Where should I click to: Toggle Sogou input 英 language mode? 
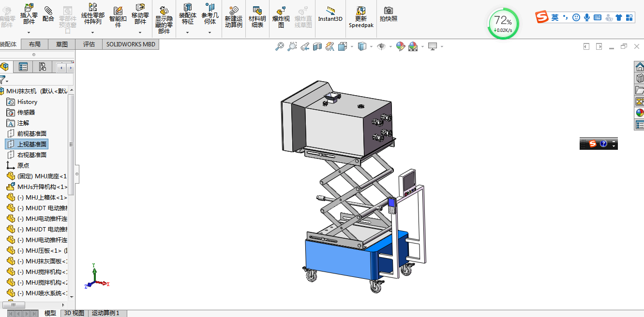click(x=555, y=17)
